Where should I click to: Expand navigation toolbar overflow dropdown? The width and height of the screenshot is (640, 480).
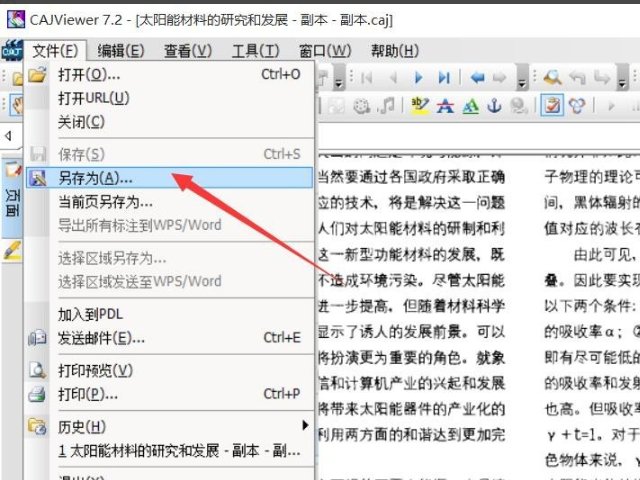[522, 78]
